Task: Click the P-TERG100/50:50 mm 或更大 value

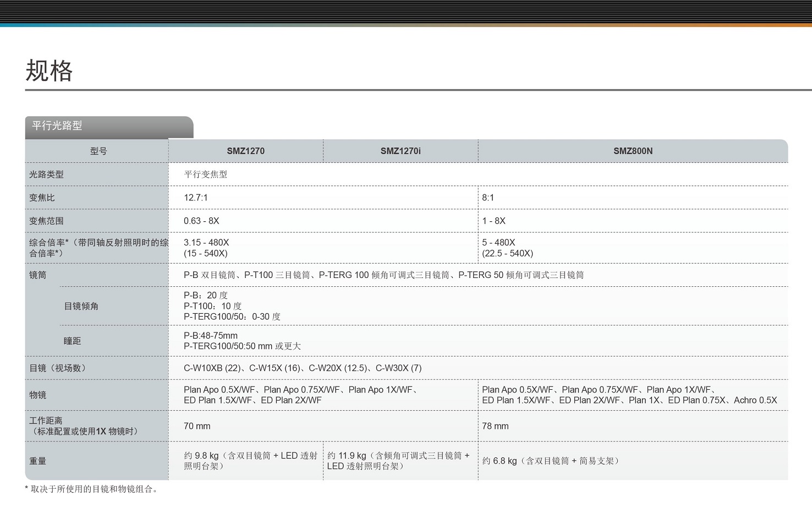Action: 242,346
